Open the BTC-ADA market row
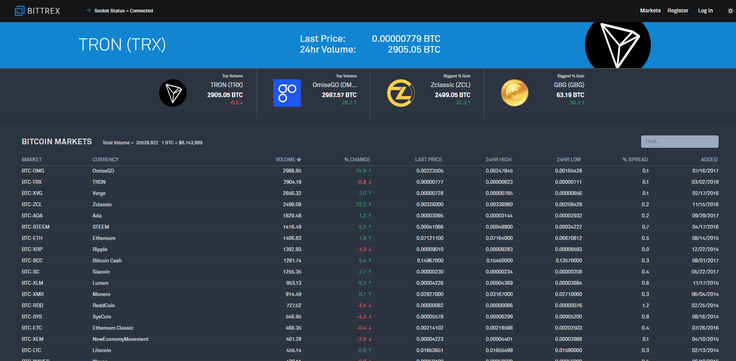 369,216
